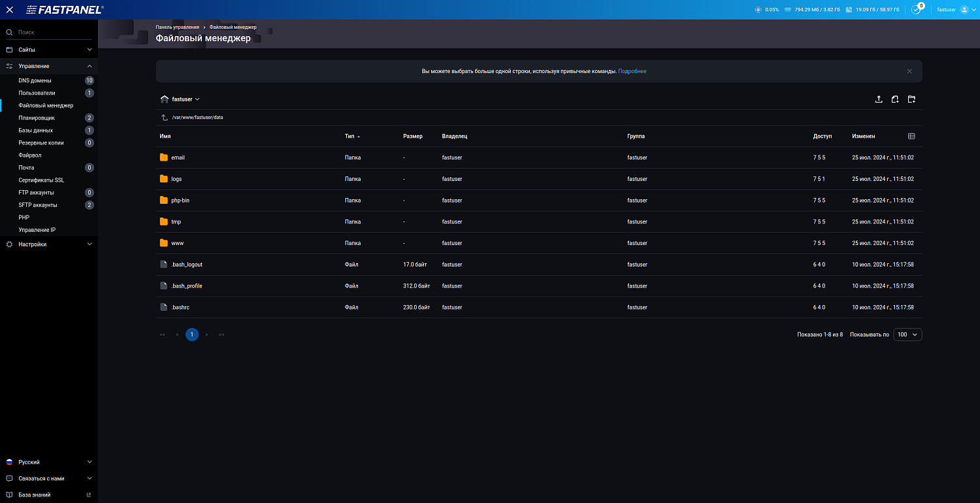Click the Подробнее link in the banner
Viewport: 980px width, 503px height.
coord(632,71)
